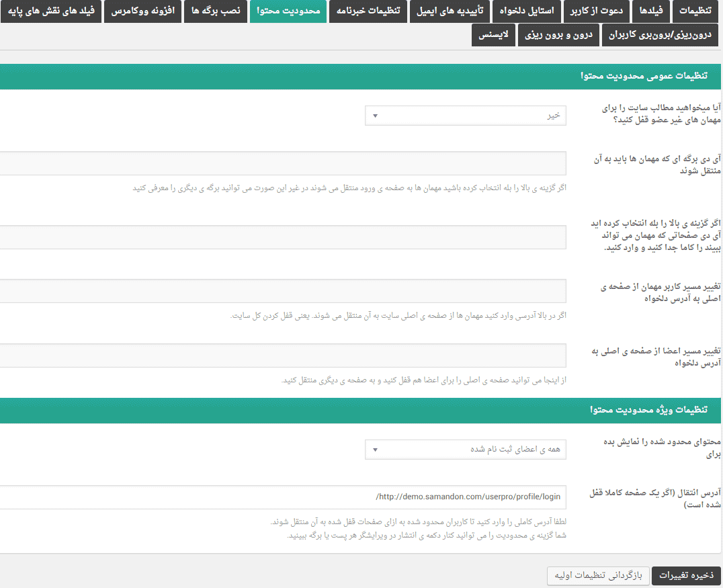Open the تنظیمات tab
The image size is (723, 588).
(695, 11)
